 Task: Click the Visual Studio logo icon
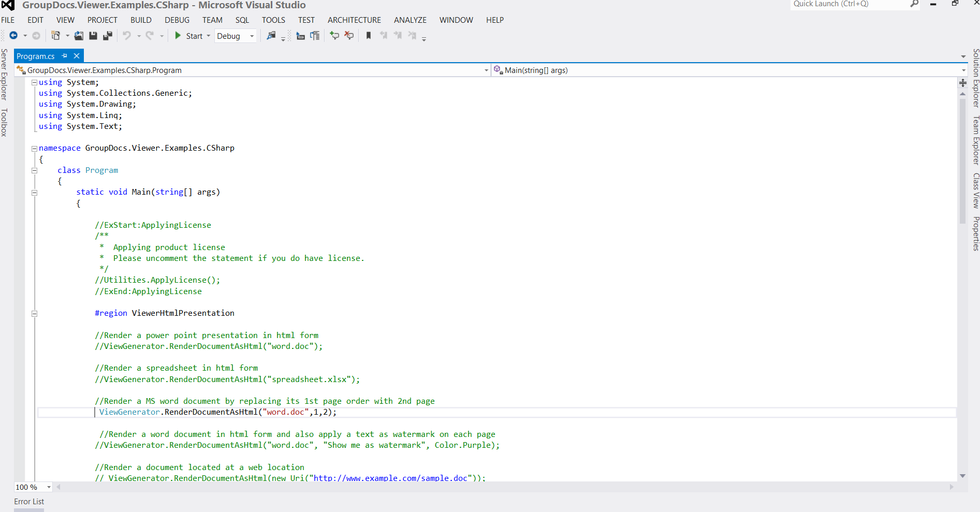pos(8,5)
